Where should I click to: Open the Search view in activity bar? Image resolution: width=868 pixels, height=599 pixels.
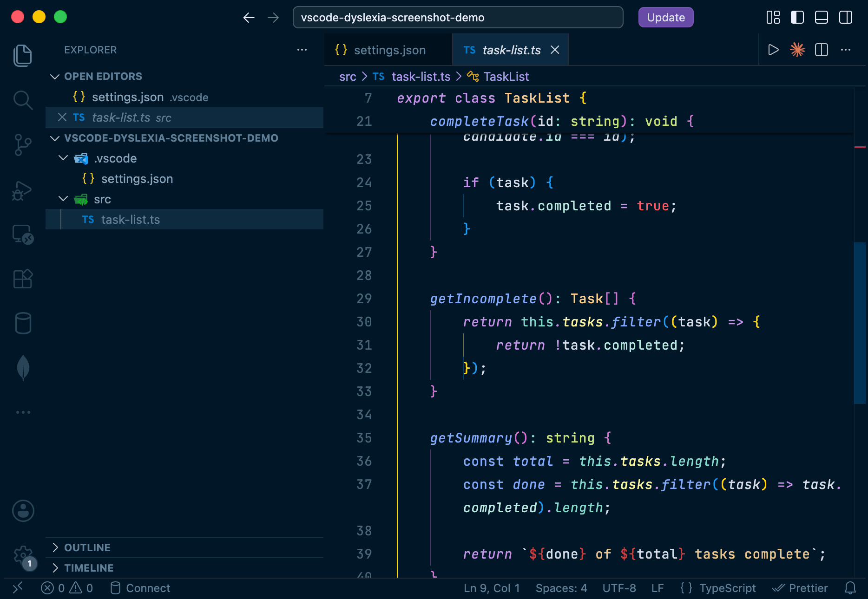click(22, 100)
